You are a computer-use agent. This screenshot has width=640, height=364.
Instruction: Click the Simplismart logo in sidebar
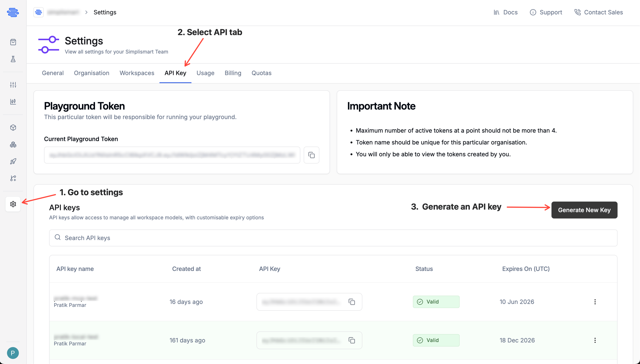[13, 12]
